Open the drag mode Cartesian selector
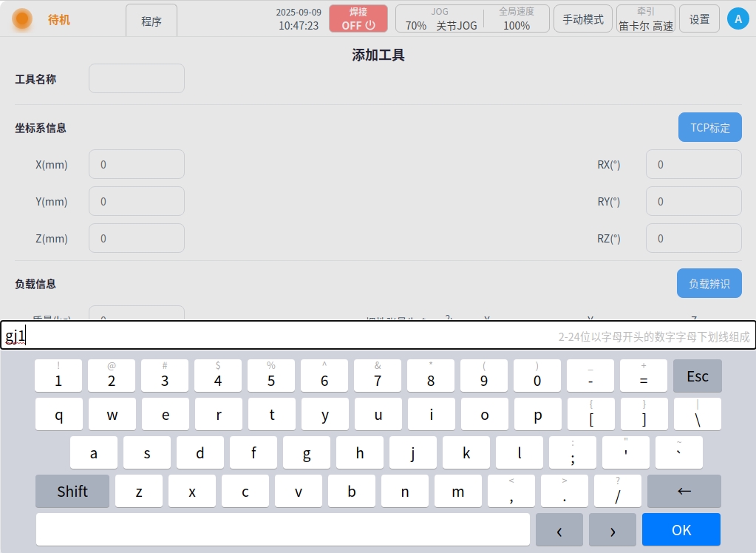Image resolution: width=756 pixels, height=553 pixels. click(x=645, y=19)
